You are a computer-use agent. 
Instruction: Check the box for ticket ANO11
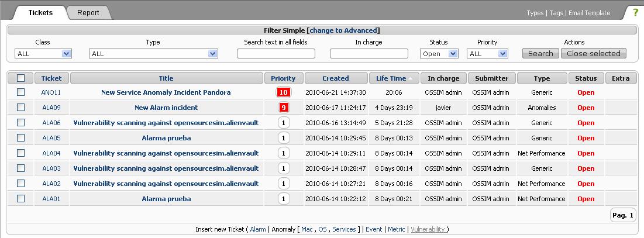pos(21,92)
